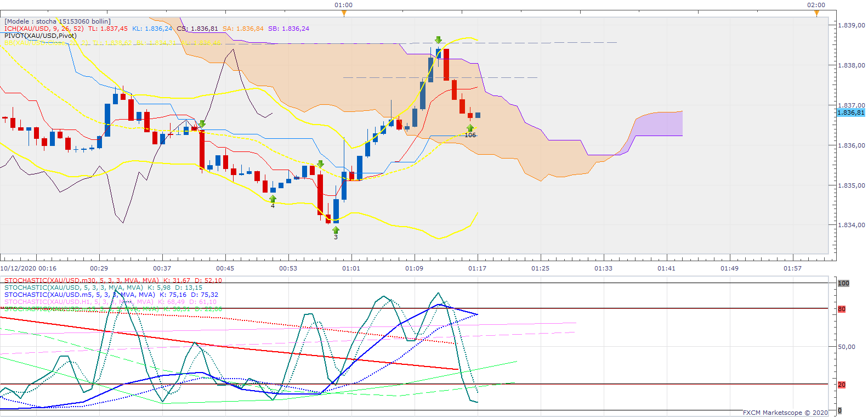Click the 02:00 hour label at top

[x=816, y=5]
